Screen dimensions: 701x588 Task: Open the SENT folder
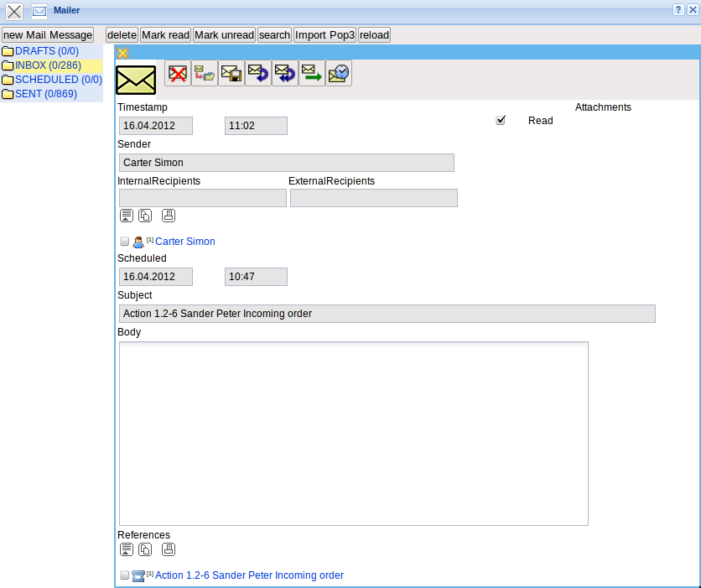(x=45, y=94)
